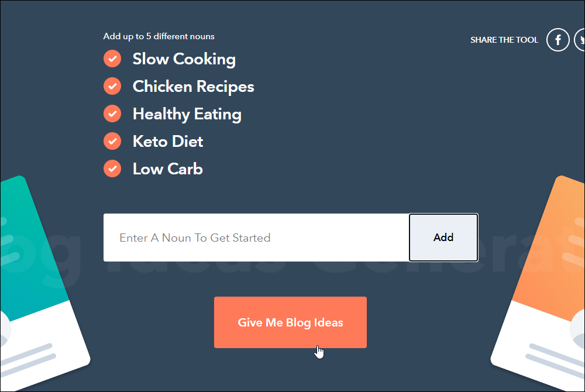Viewport: 585px width, 392px height.
Task: Select the Chicken Recipes noun text
Action: [x=193, y=87]
